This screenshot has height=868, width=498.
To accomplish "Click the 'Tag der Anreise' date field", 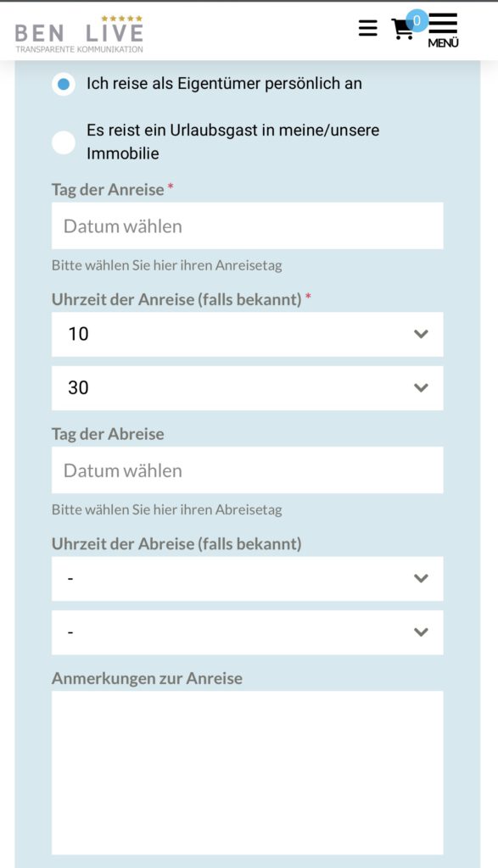I will point(247,225).
